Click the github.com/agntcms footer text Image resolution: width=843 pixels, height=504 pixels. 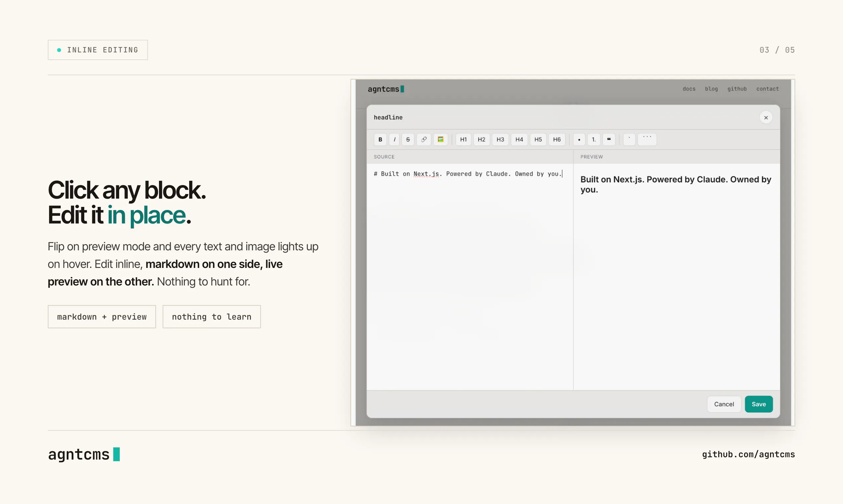(x=748, y=454)
